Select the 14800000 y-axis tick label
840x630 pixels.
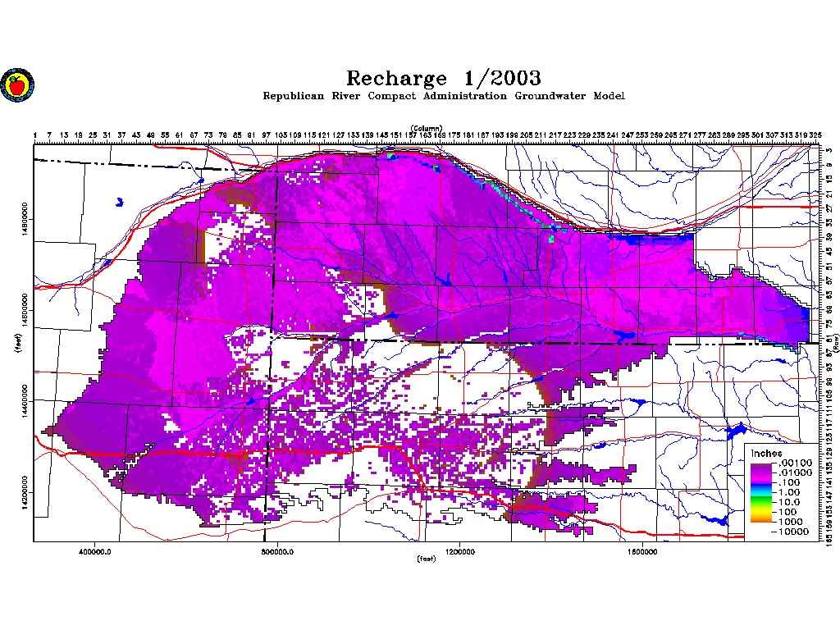[x=25, y=218]
